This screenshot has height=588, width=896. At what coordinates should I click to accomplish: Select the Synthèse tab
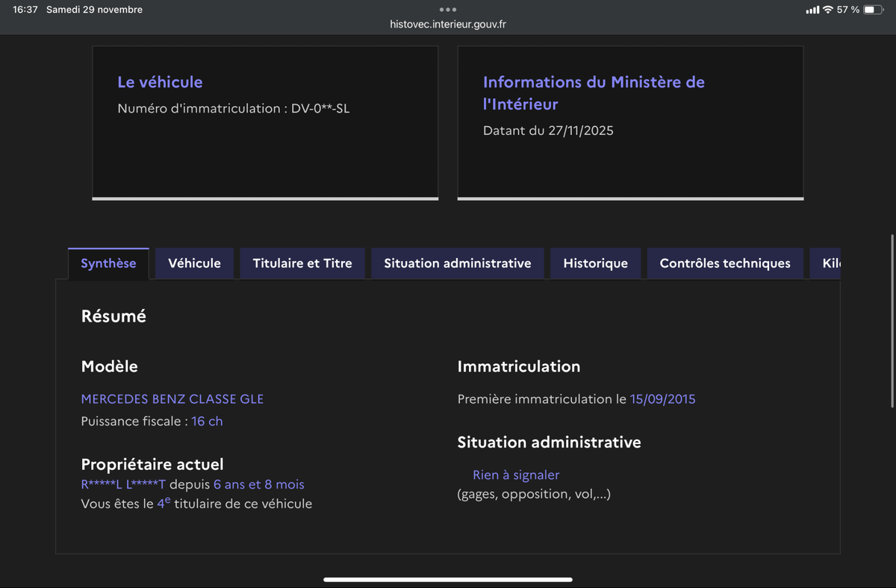[x=108, y=263]
